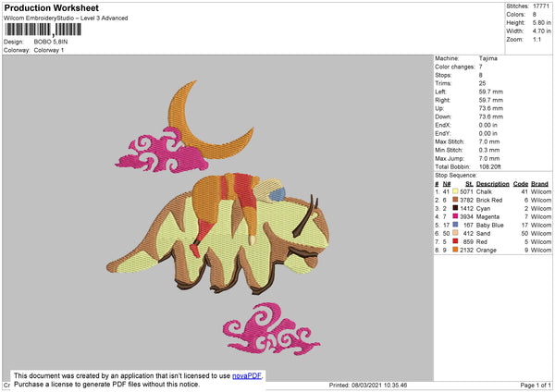
Task: Click the thread number '3934' for Magenta
Action: [x=466, y=217]
